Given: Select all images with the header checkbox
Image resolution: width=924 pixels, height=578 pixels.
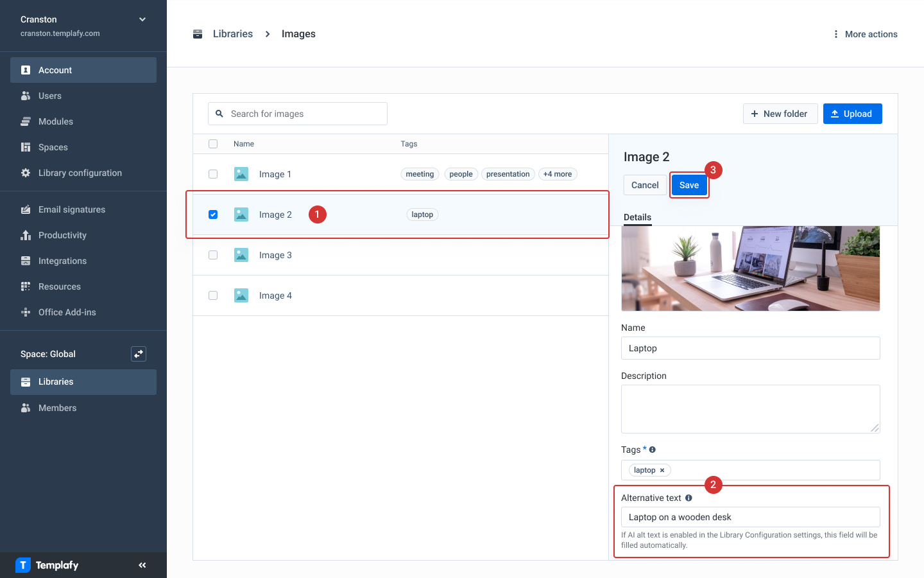Looking at the screenshot, I should coord(213,144).
